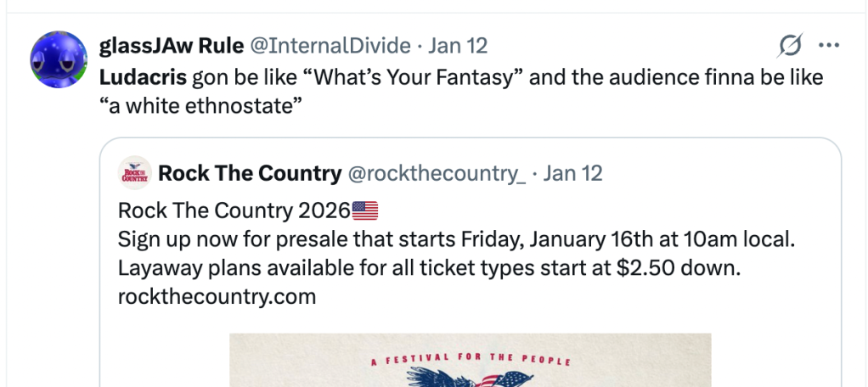Visit the rockthecountry.com link
Viewport: 868px width, 387px height.
click(x=217, y=297)
